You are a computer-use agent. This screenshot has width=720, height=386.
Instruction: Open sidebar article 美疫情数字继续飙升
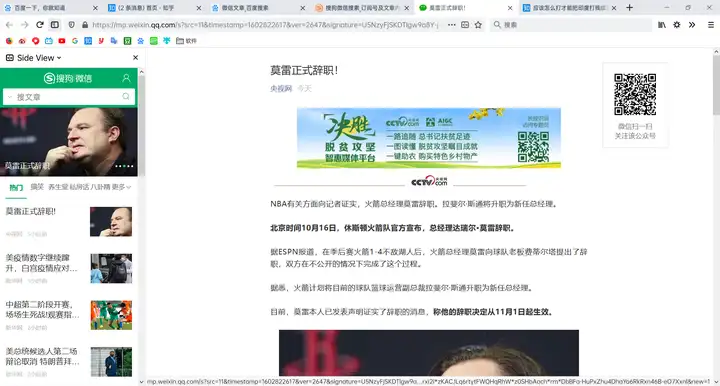69,269
